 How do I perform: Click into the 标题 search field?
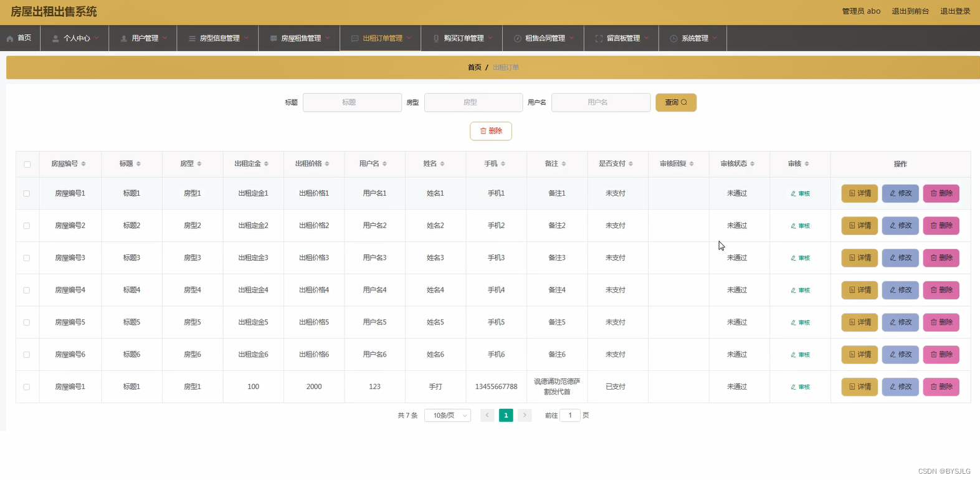point(352,102)
